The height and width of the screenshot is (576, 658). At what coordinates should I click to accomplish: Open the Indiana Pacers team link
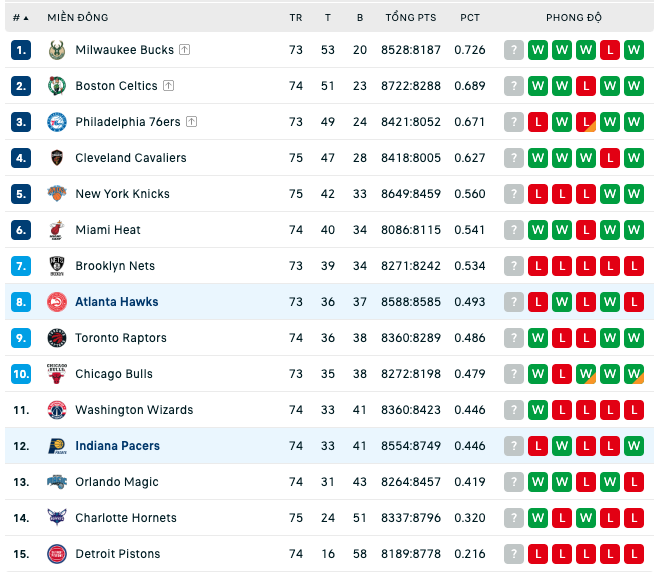point(118,446)
